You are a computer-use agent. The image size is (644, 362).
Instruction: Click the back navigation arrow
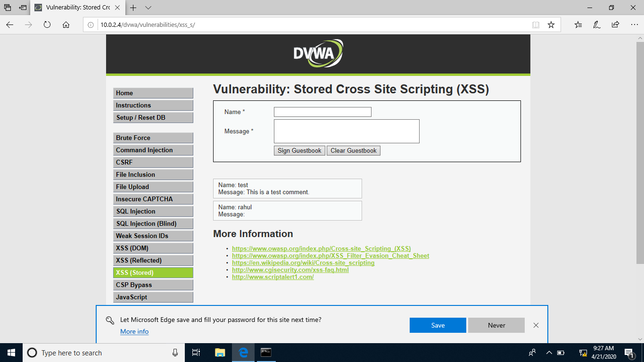point(9,25)
